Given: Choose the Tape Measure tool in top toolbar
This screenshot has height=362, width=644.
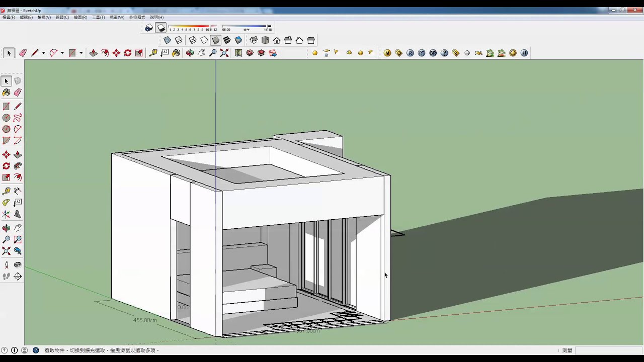Looking at the screenshot, I should 153,53.
